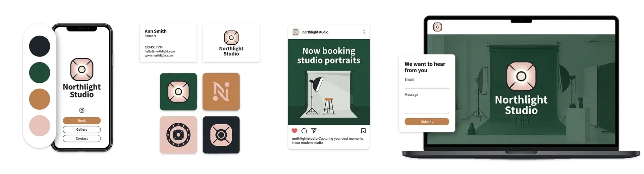Open the www.northlight.com link

click(x=159, y=55)
